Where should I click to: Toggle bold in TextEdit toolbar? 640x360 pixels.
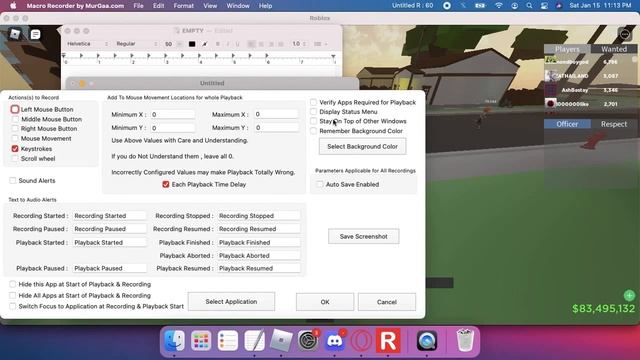[x=218, y=44]
